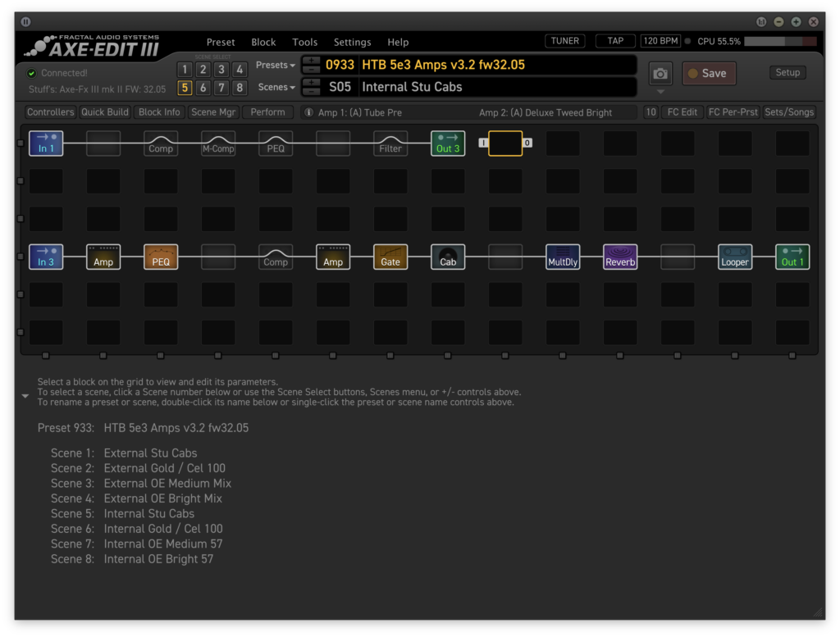The width and height of the screenshot is (840, 637).
Task: Open Setup
Action: tap(787, 73)
